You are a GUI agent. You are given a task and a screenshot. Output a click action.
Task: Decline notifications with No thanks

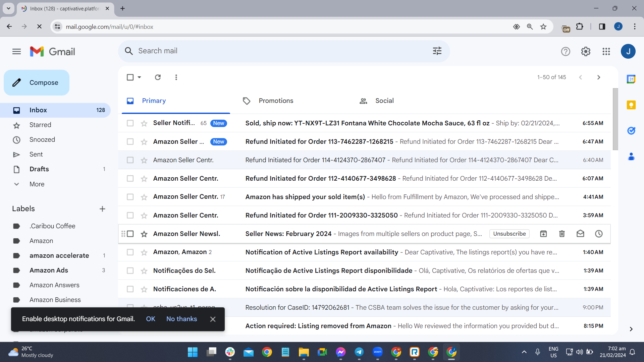182,319
